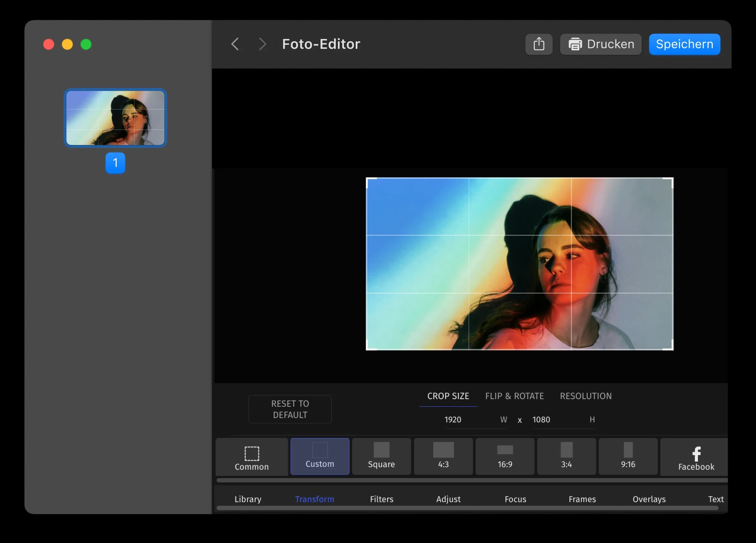Click the blue page number 1 badge

(x=115, y=163)
